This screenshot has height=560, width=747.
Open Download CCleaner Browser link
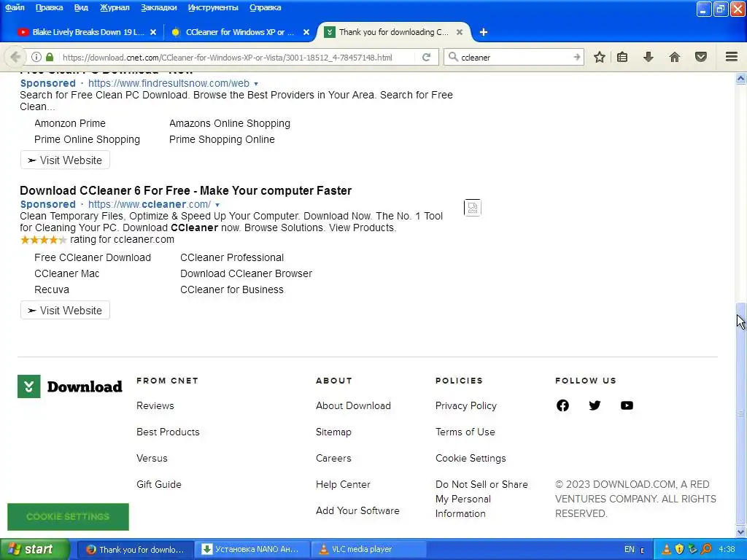(247, 274)
